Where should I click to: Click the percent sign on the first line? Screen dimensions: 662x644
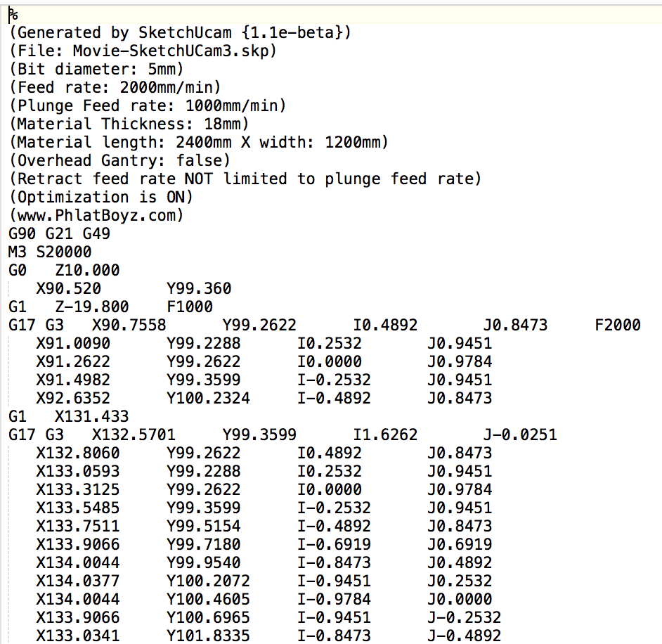pyautogui.click(x=13, y=15)
